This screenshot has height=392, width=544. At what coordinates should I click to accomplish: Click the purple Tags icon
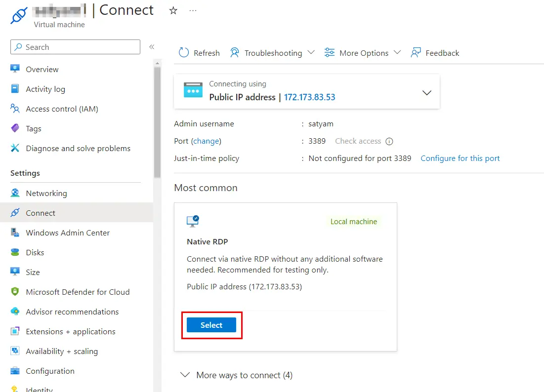point(15,128)
